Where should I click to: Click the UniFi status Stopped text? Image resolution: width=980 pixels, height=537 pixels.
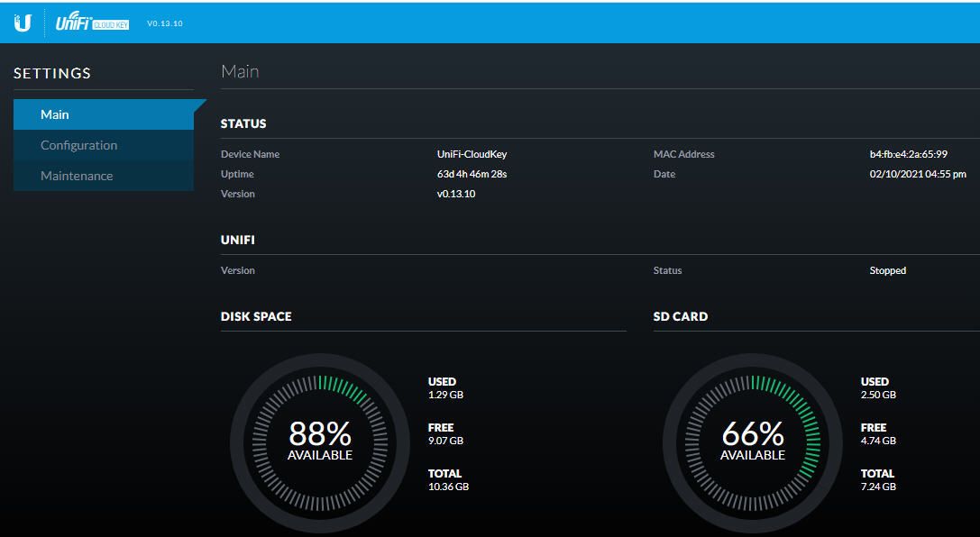tap(887, 270)
